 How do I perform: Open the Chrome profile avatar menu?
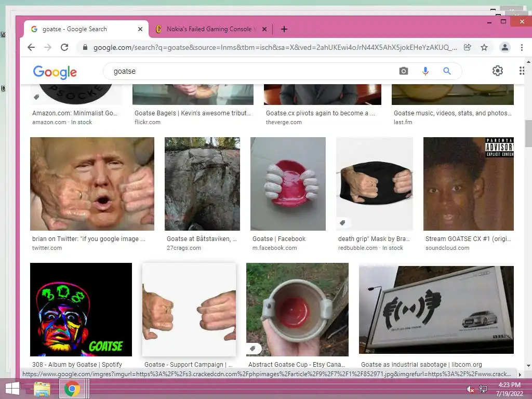coord(505,47)
